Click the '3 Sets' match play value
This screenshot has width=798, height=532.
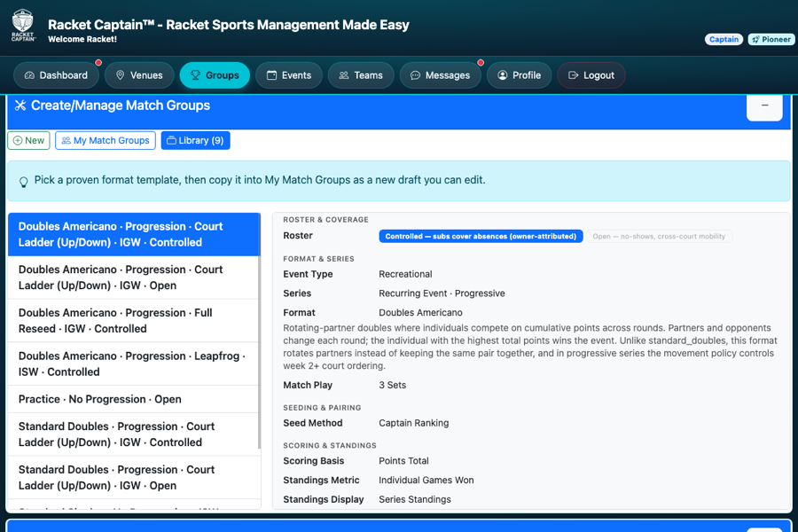pos(393,385)
